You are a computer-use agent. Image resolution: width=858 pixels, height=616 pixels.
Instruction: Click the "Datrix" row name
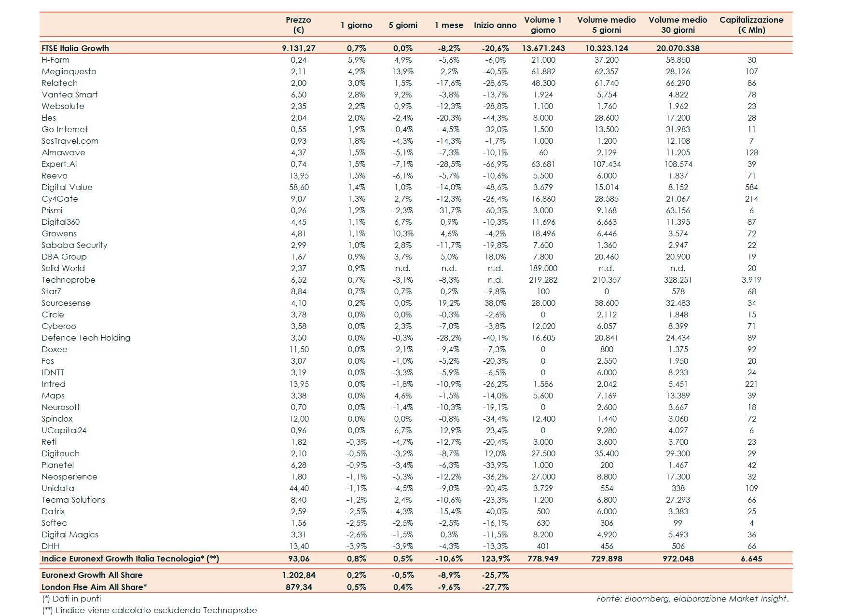tap(53, 511)
